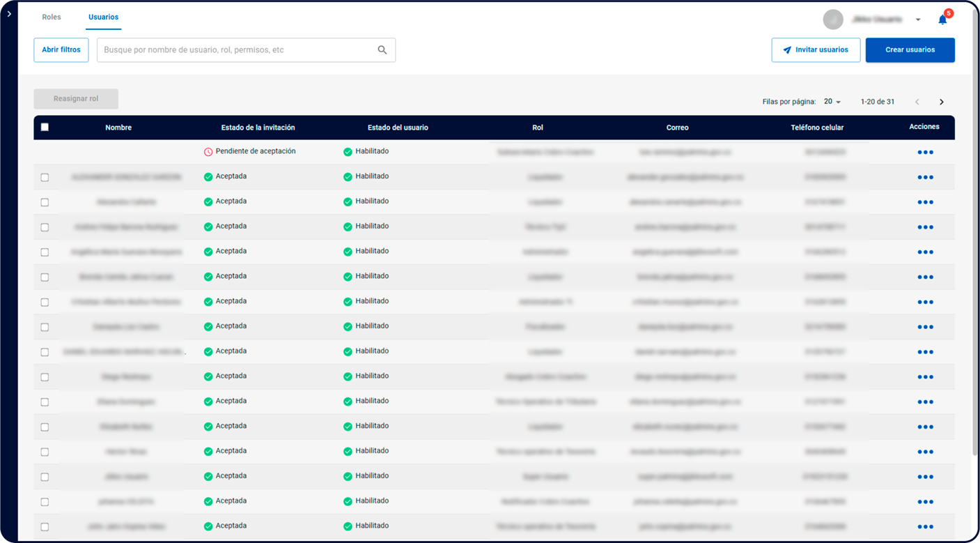Open three-dots actions in last visible row
This screenshot has height=543, width=980.
click(925, 527)
